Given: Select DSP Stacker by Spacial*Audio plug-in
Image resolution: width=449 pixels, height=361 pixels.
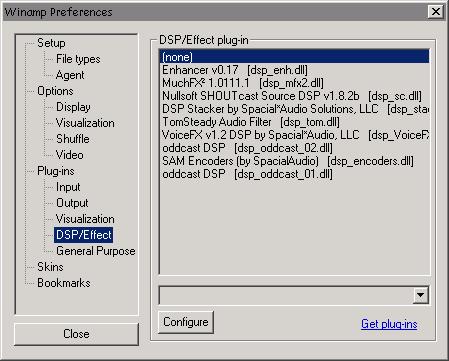Looking at the screenshot, I should pyautogui.click(x=295, y=109).
